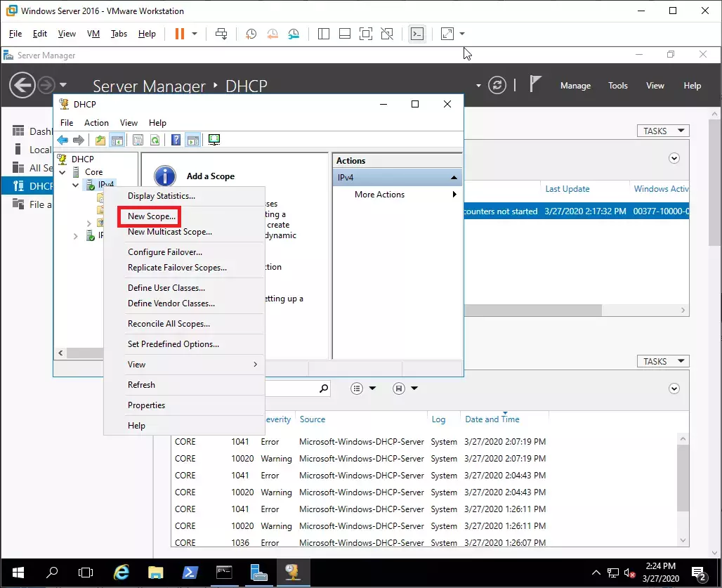Open the upper TASKS dropdown

pyautogui.click(x=663, y=131)
